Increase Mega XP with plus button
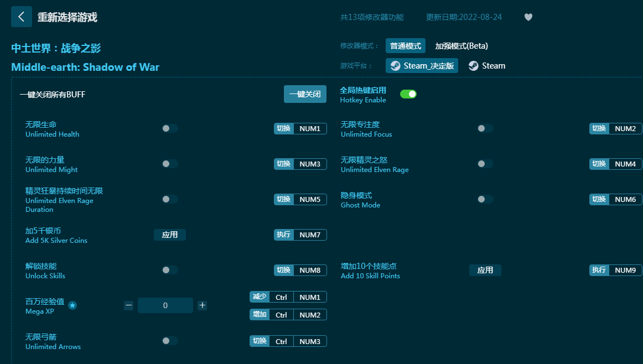The height and width of the screenshot is (364, 643). pos(202,305)
